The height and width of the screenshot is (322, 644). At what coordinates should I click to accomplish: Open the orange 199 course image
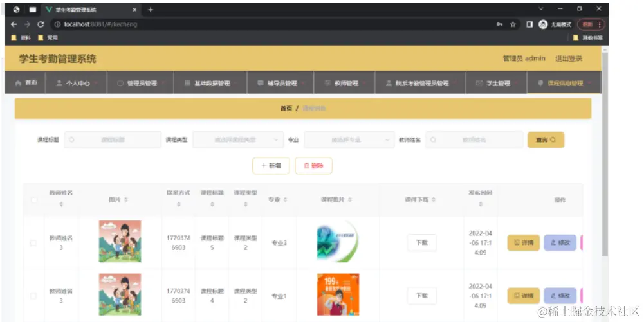pos(338,294)
